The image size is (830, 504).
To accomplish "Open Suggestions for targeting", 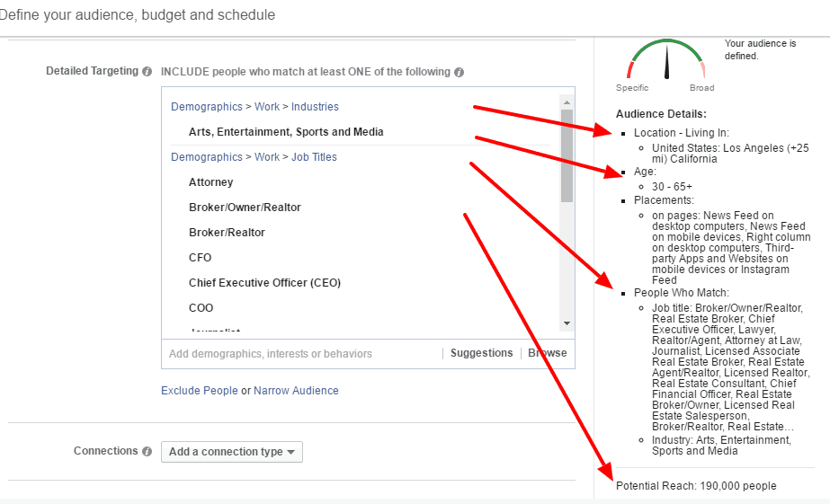I will 482,353.
